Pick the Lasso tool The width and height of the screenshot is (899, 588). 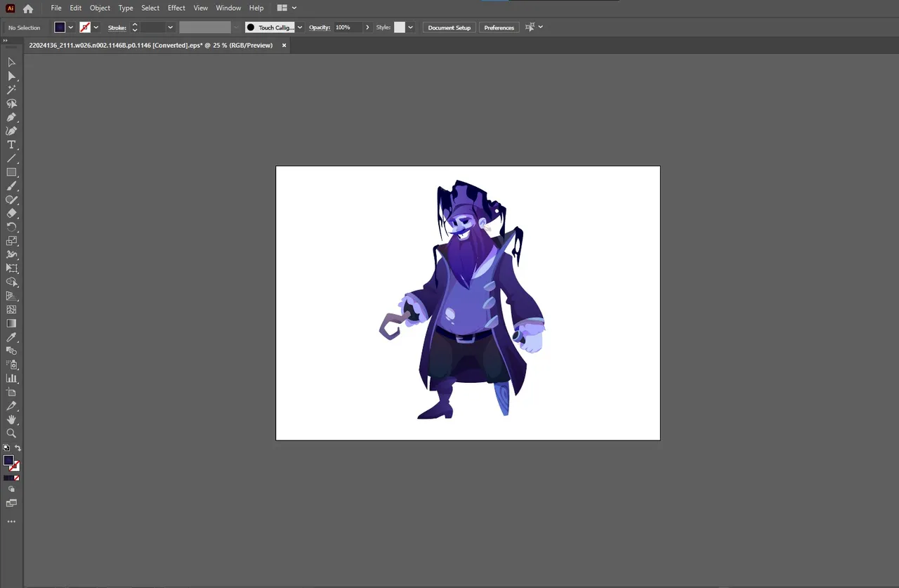pyautogui.click(x=11, y=103)
